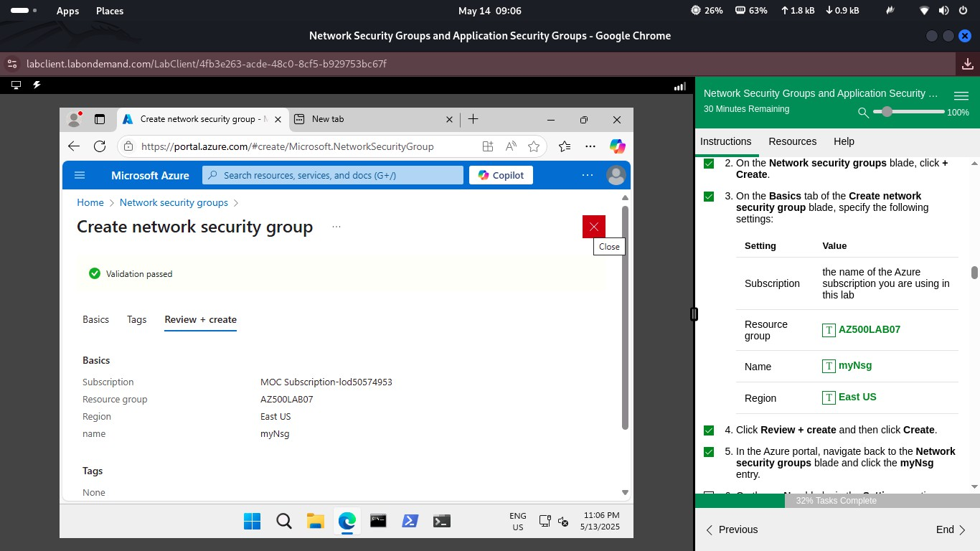This screenshot has width=980, height=551.
Task: Uncheck the step 4 Review + create checkbox
Action: [x=709, y=430]
